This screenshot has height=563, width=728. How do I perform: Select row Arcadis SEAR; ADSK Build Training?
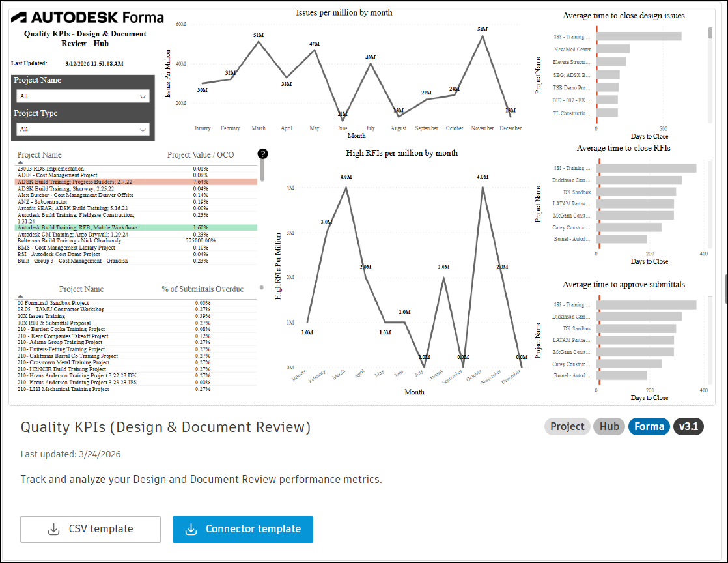tap(136, 208)
